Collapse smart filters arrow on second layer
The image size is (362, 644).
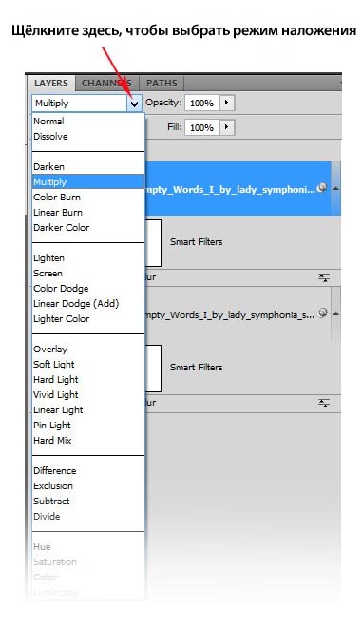[336, 313]
